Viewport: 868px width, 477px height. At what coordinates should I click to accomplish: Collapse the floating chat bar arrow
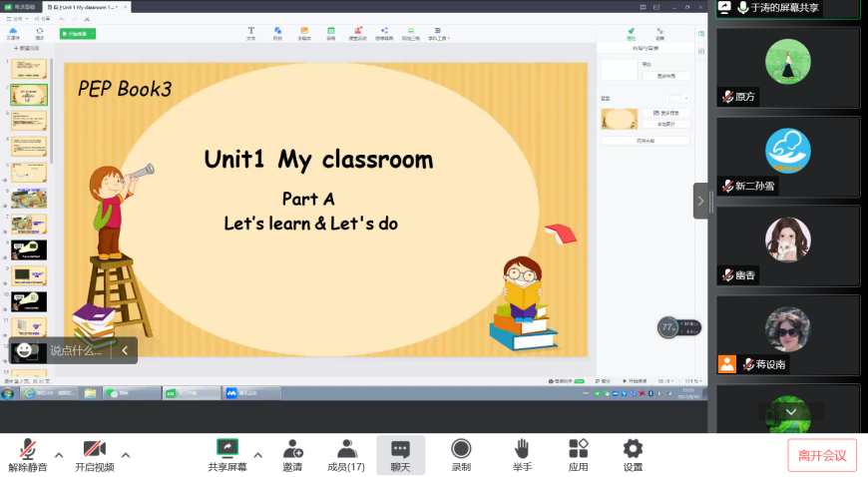pyautogui.click(x=125, y=350)
